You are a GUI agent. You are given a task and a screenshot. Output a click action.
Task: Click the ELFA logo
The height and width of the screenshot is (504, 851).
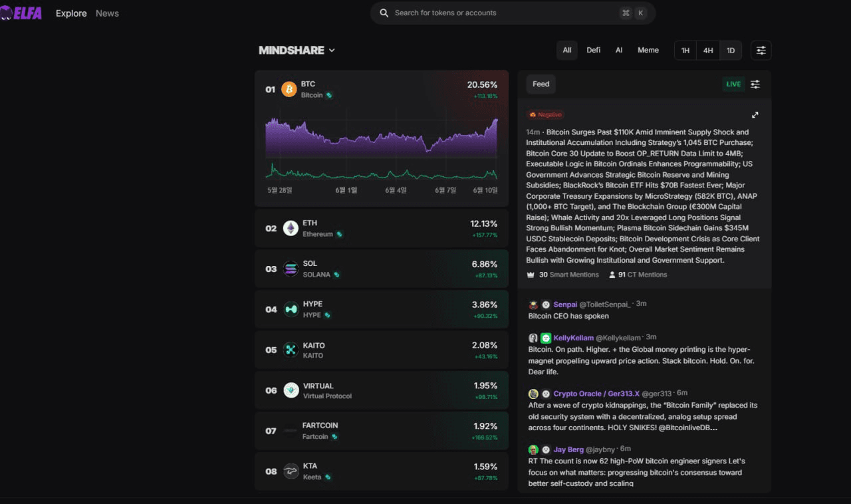click(21, 13)
